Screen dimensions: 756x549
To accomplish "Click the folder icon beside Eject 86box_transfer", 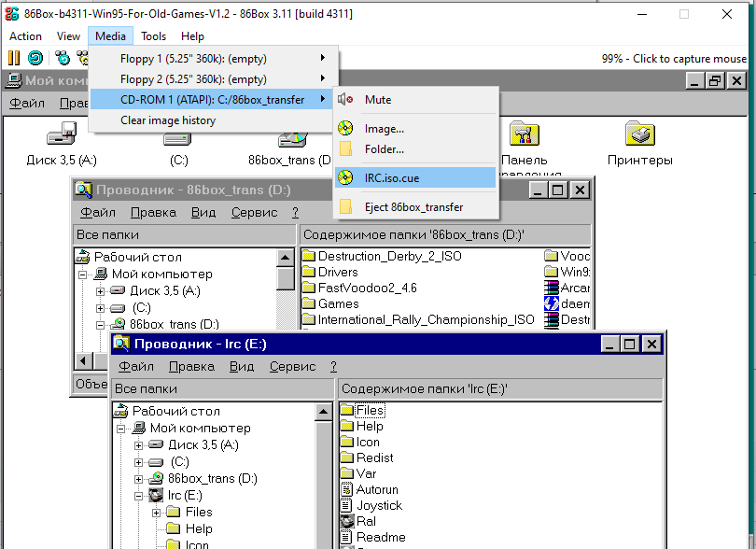I will click(x=345, y=207).
